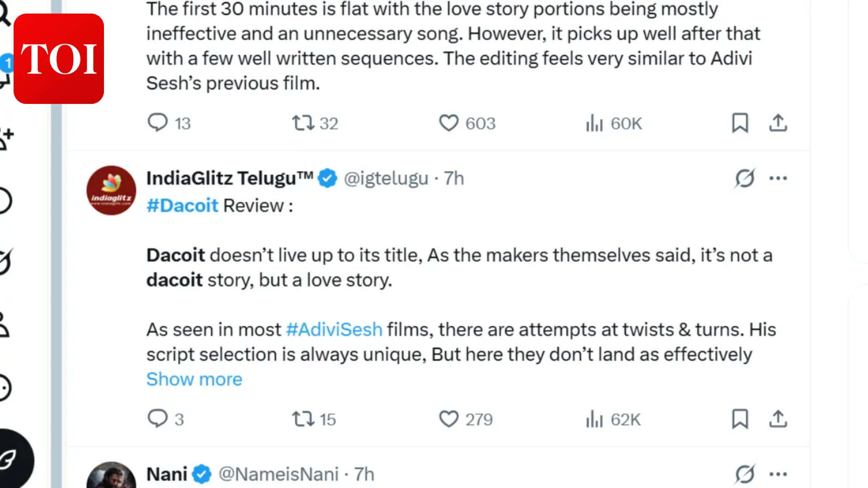868x488 pixels.
Task: Repost the first tweet showing 32 reposts
Action: [303, 122]
